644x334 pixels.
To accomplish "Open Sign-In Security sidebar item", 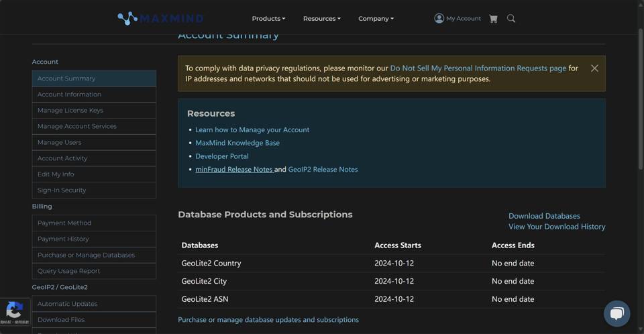I will [94, 190].
